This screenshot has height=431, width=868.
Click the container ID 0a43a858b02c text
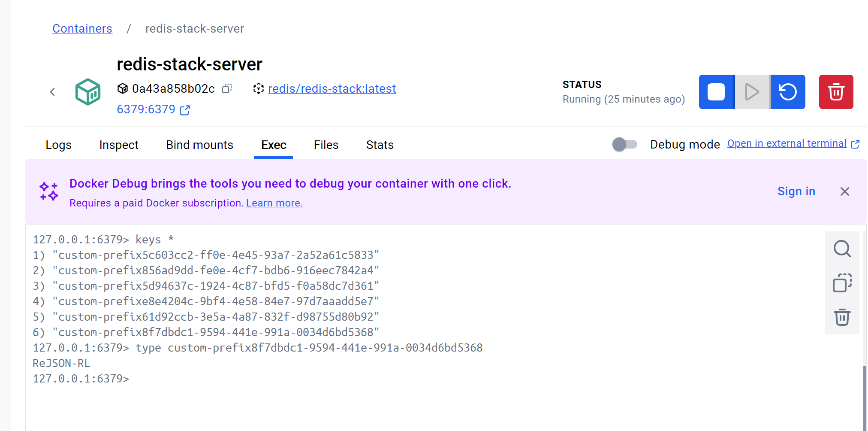[x=173, y=88]
